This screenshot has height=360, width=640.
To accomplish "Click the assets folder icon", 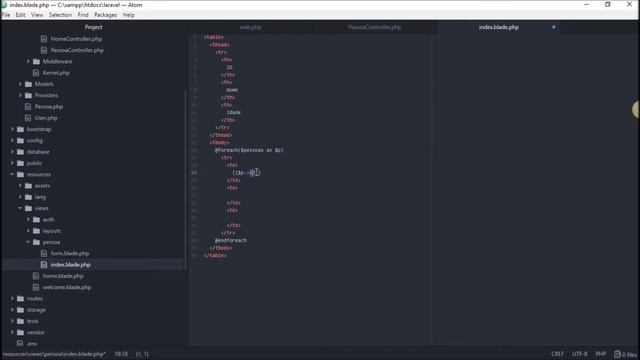I will [28, 186].
